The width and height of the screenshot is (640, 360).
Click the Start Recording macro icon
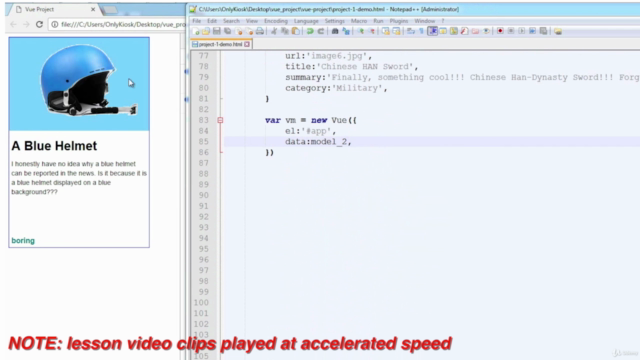[x=500, y=31]
